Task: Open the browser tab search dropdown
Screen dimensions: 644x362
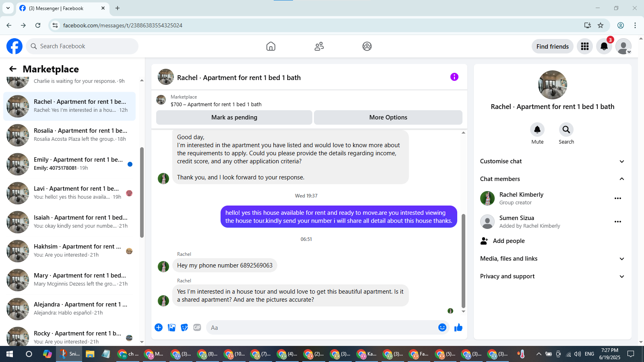Action: pyautogui.click(x=8, y=8)
